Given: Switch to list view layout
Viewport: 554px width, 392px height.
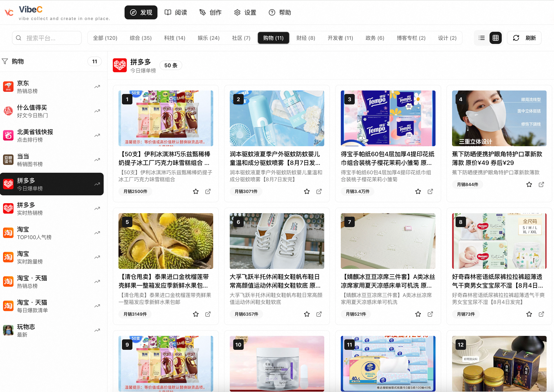Looking at the screenshot, I should click(481, 38).
